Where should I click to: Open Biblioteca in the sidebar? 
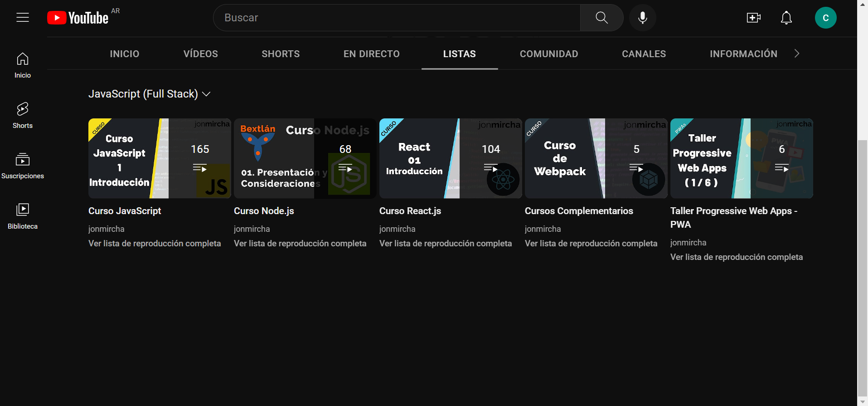23,216
